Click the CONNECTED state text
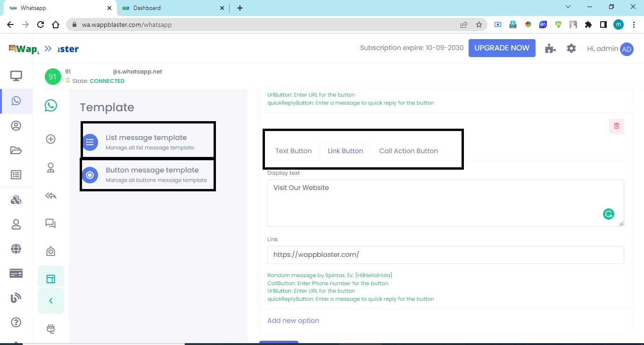Viewport: 644px width, 345px height. pos(107,81)
